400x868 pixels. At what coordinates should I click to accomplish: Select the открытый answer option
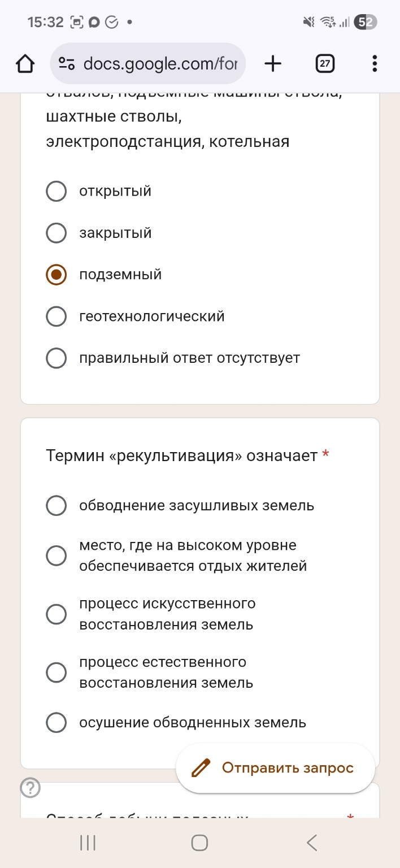coord(56,191)
